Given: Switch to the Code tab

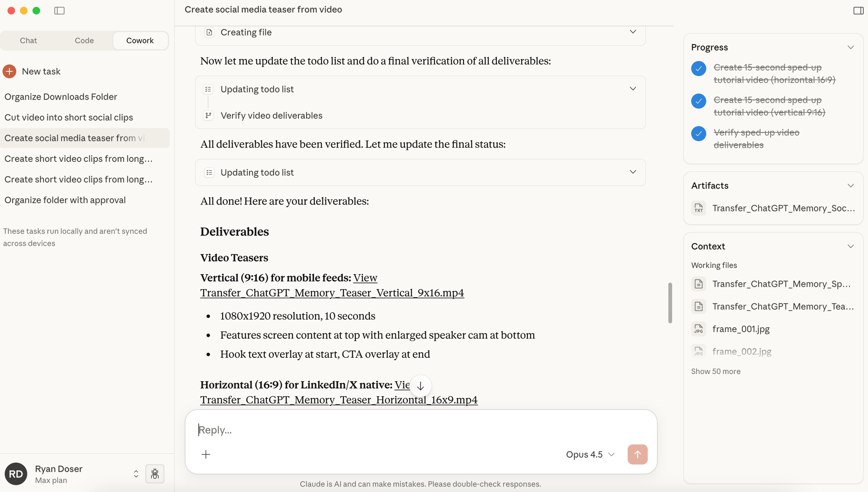Looking at the screenshot, I should point(84,41).
